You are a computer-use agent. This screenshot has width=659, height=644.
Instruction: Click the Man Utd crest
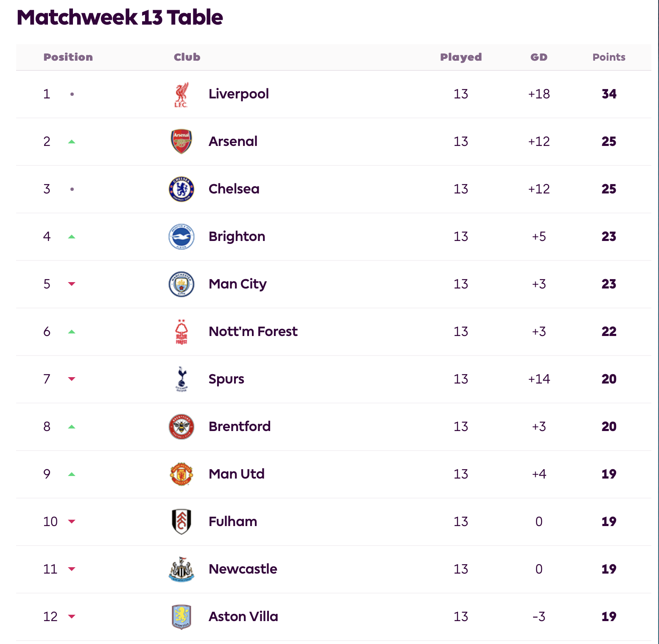[x=182, y=474]
